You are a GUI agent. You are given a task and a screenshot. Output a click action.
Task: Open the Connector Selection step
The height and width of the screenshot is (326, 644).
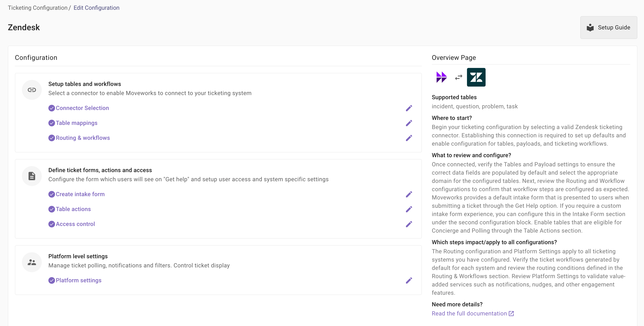pyautogui.click(x=82, y=108)
